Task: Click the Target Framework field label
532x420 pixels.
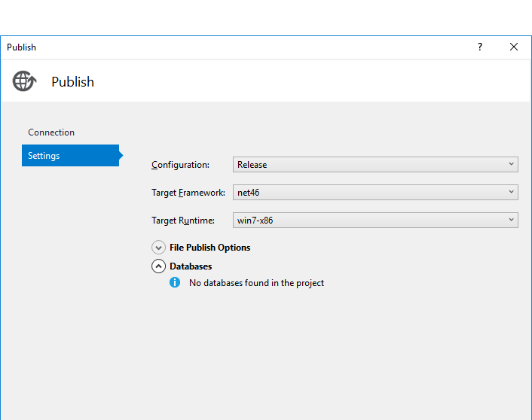Action: coord(188,193)
